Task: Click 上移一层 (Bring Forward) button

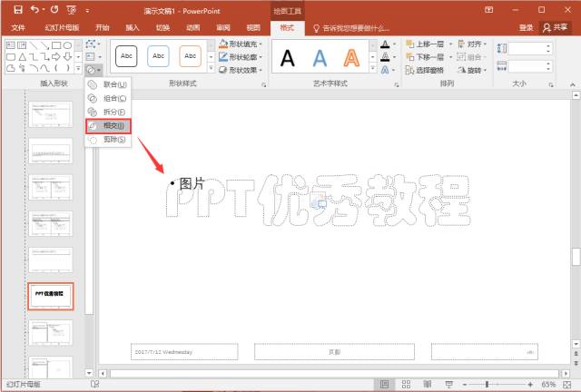Action: point(425,44)
